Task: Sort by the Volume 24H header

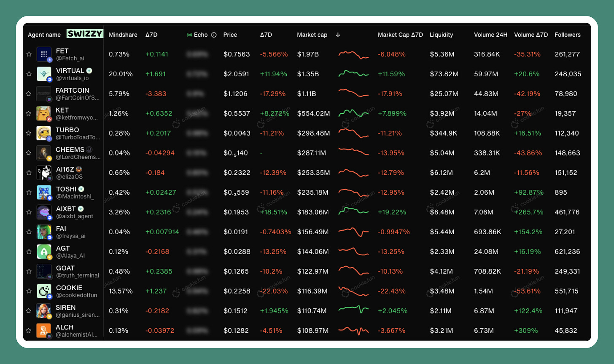Action: [490, 35]
